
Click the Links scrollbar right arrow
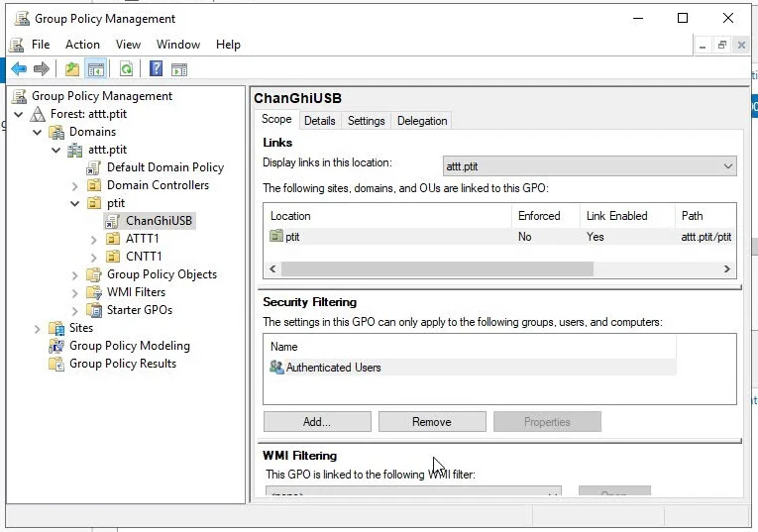(726, 269)
